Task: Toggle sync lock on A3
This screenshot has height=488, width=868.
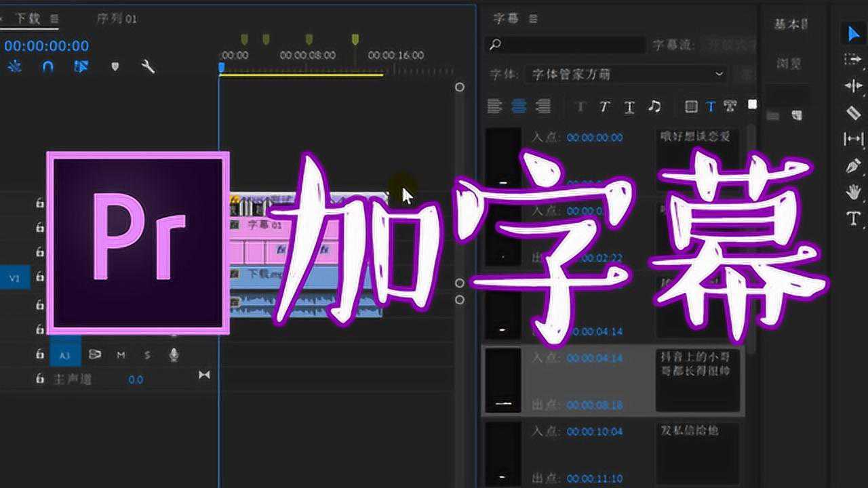Action: (x=95, y=354)
